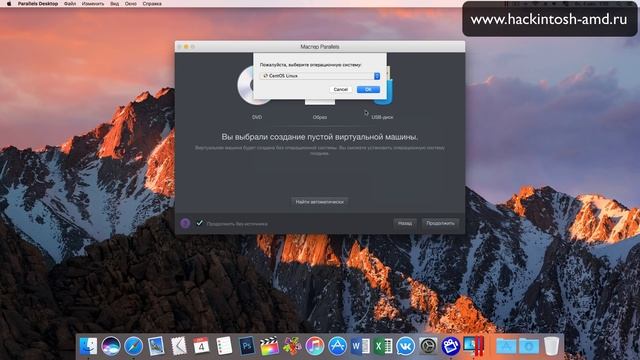
Task: Open the blue video camera app in Dock
Action: pyautogui.click(x=451, y=346)
